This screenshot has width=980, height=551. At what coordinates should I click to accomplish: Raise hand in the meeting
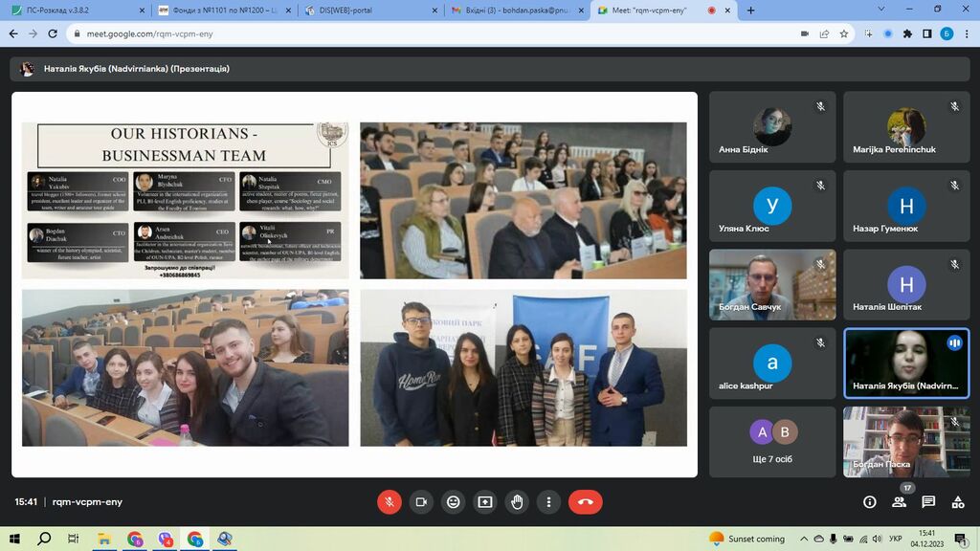(x=517, y=502)
